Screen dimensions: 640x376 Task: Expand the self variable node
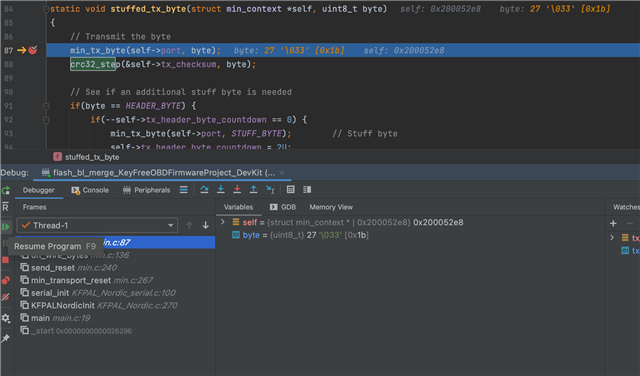click(223, 222)
